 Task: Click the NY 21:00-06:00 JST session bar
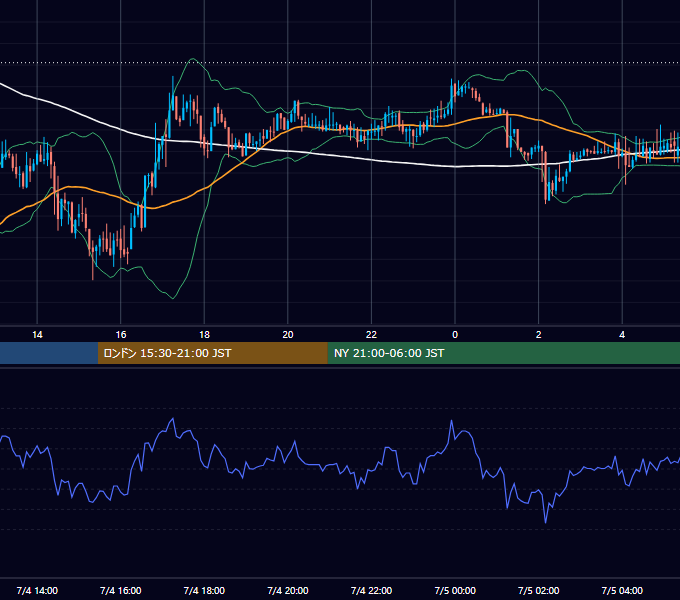(503, 353)
